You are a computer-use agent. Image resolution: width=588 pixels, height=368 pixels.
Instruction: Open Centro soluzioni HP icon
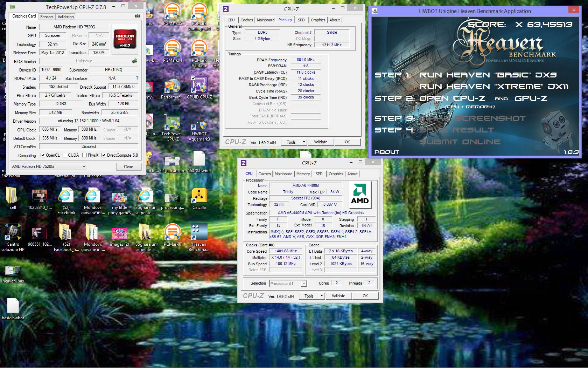(x=13, y=238)
